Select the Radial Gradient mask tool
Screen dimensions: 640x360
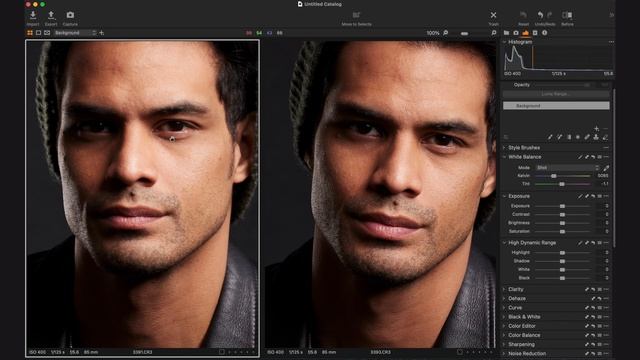point(578,137)
